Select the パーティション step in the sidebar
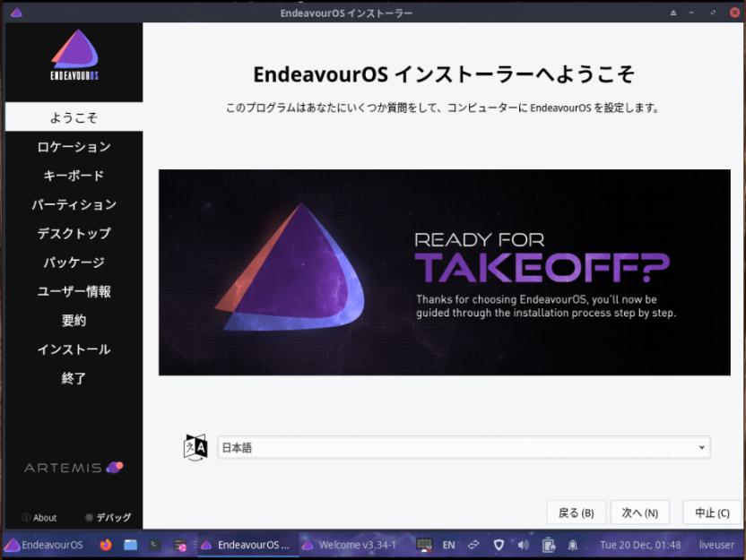 [74, 204]
